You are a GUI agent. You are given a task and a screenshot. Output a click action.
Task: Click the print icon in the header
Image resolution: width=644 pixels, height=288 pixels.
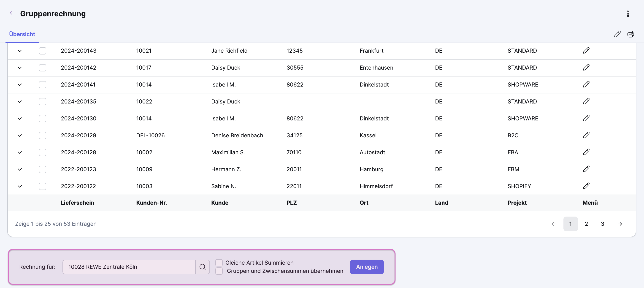pos(630,34)
